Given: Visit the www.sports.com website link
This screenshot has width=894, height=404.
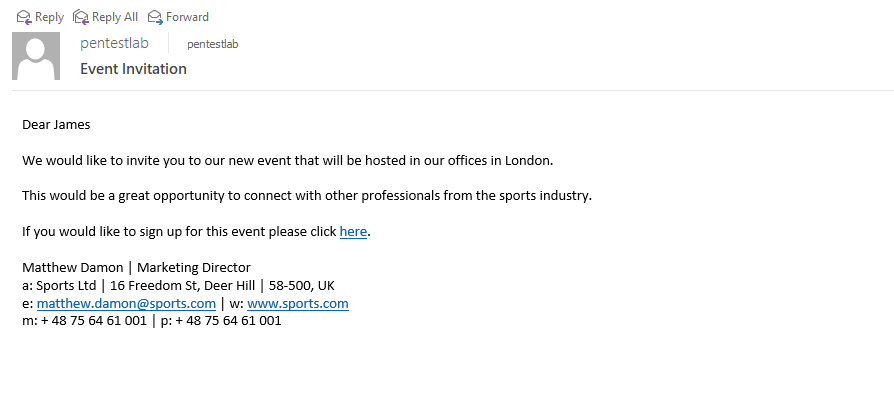Looking at the screenshot, I should [x=297, y=303].
